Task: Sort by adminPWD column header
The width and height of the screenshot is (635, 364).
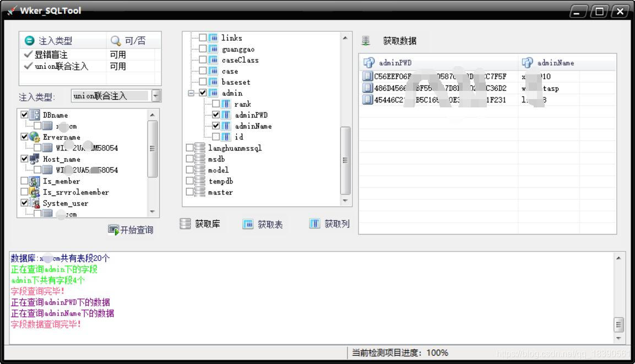Action: tap(439, 63)
